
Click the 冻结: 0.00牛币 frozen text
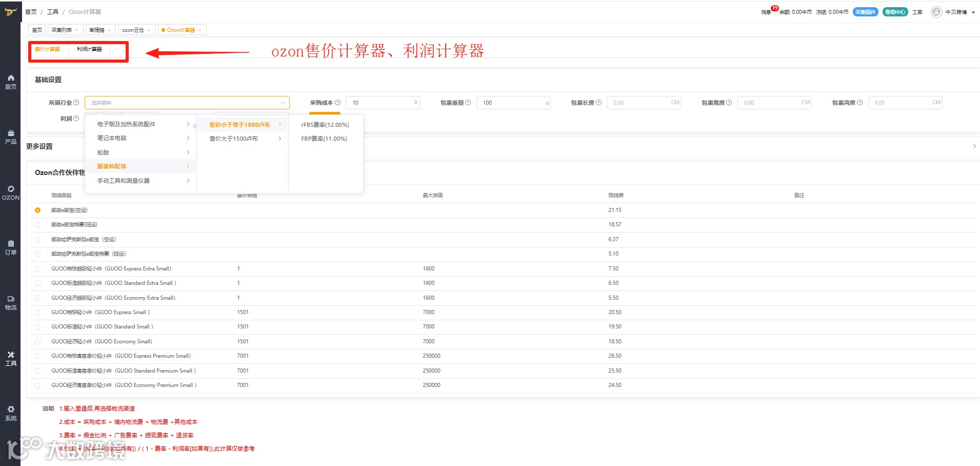pyautogui.click(x=832, y=12)
